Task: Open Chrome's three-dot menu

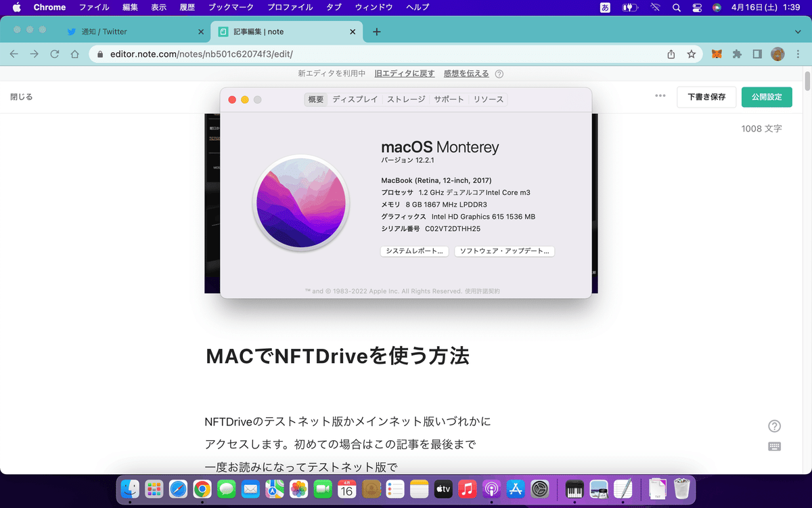Action: (798, 54)
